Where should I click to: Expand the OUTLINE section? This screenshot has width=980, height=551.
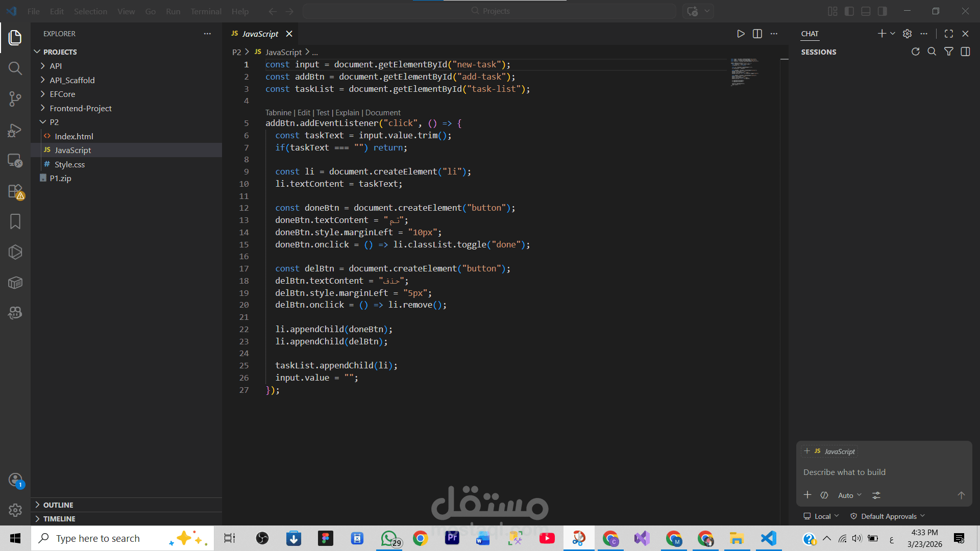pos(58,505)
